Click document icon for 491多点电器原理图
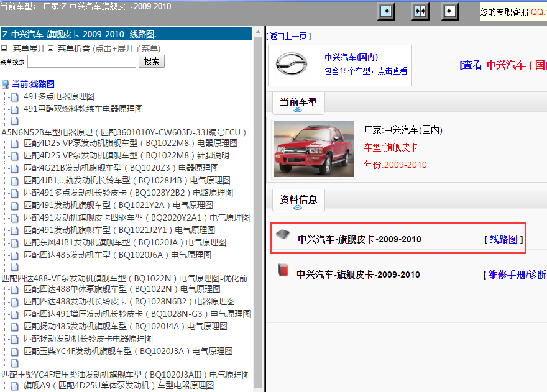 pyautogui.click(x=15, y=97)
